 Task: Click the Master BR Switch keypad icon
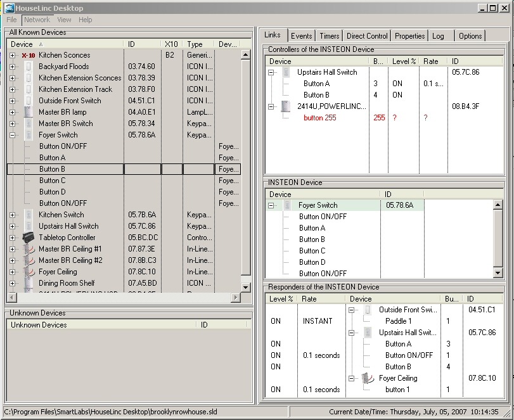(x=29, y=124)
